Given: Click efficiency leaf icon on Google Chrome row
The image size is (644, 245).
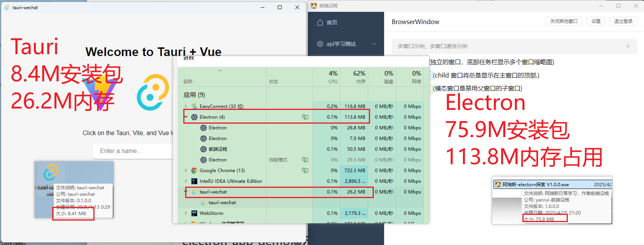Looking at the screenshot, I should [x=305, y=171].
